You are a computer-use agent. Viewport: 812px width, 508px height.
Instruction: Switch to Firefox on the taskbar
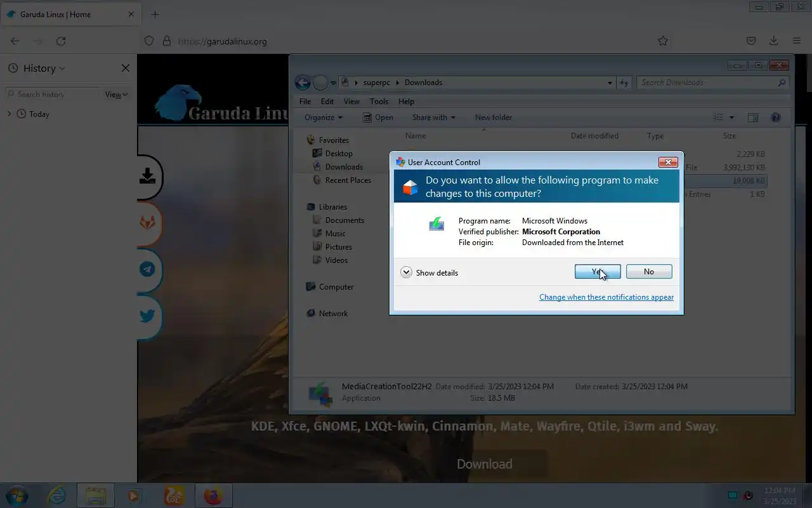pos(213,495)
